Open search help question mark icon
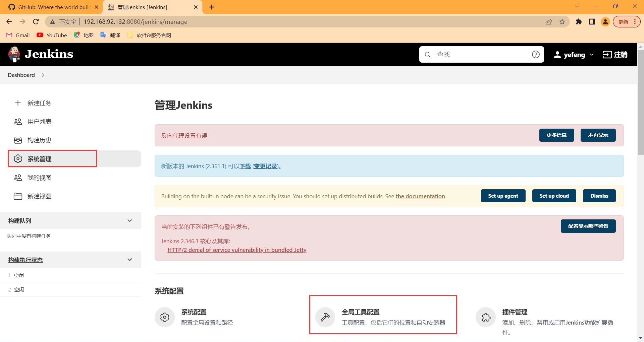This screenshot has width=644, height=342. pyautogui.click(x=536, y=55)
